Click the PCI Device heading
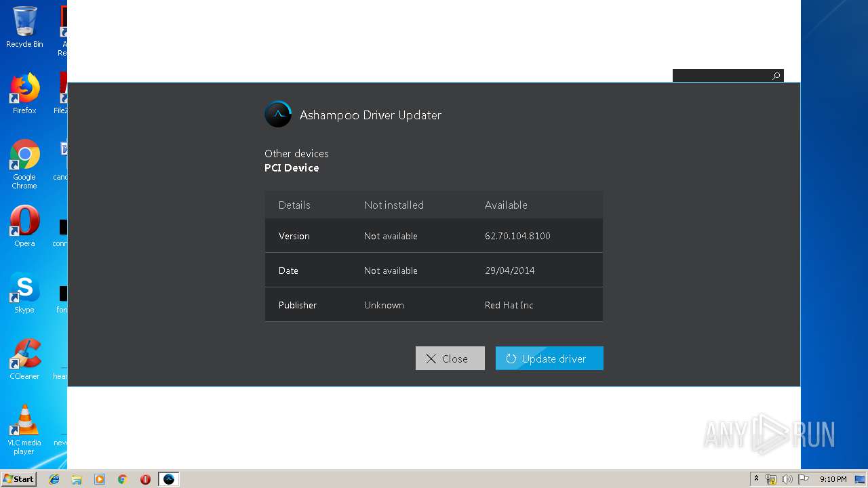868x488 pixels. click(292, 168)
